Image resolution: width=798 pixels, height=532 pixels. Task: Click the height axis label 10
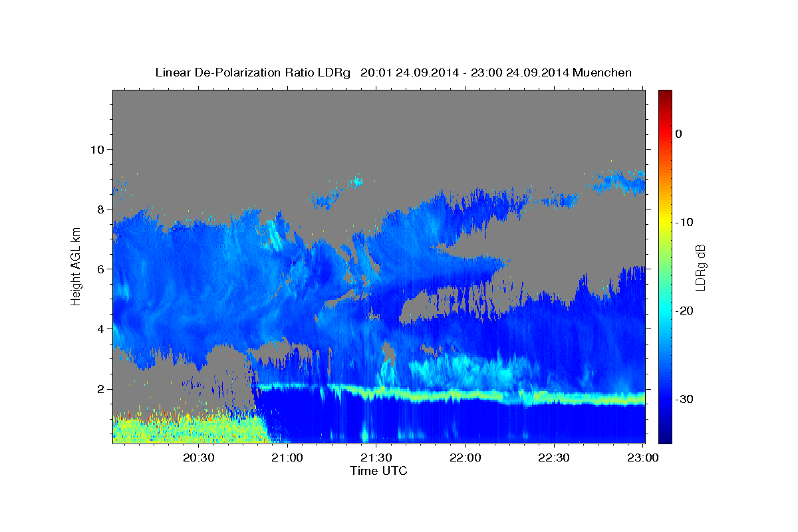tap(98, 149)
